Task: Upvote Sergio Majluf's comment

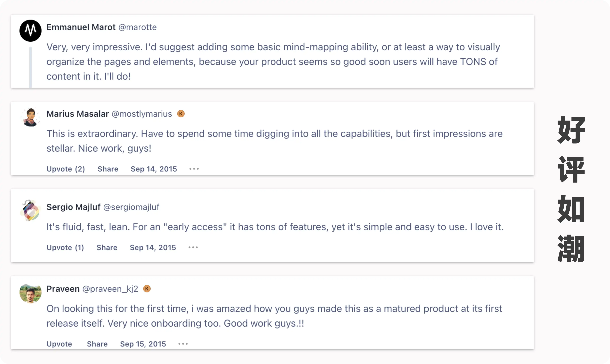Action: pyautogui.click(x=65, y=247)
